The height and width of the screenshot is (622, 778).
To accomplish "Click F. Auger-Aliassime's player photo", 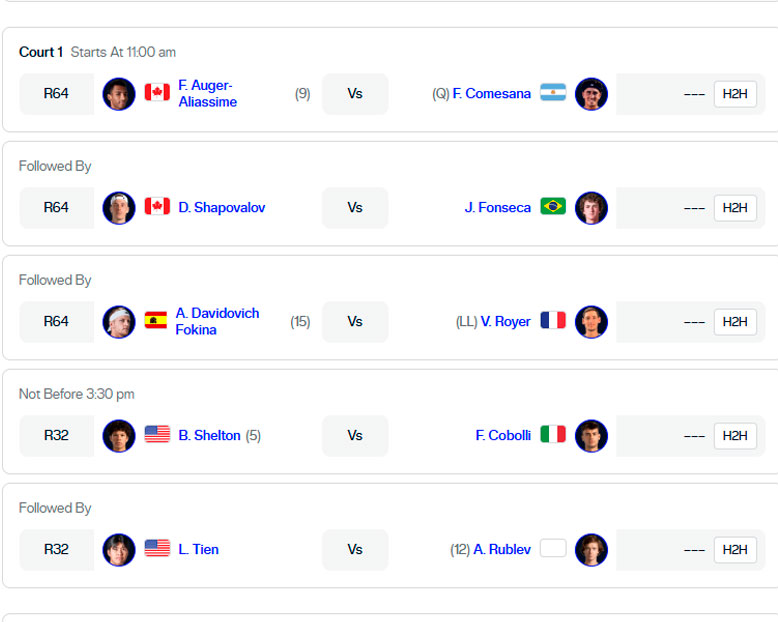I will [119, 94].
